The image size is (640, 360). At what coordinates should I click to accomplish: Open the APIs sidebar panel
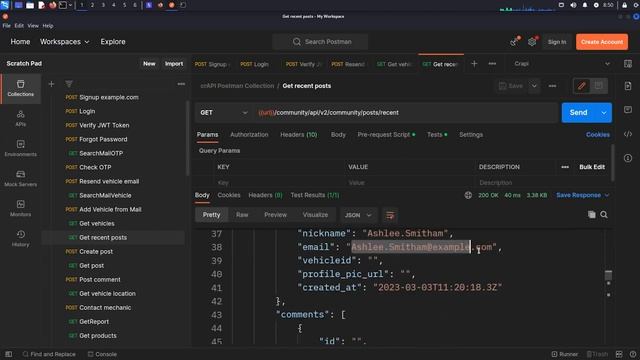click(20, 118)
